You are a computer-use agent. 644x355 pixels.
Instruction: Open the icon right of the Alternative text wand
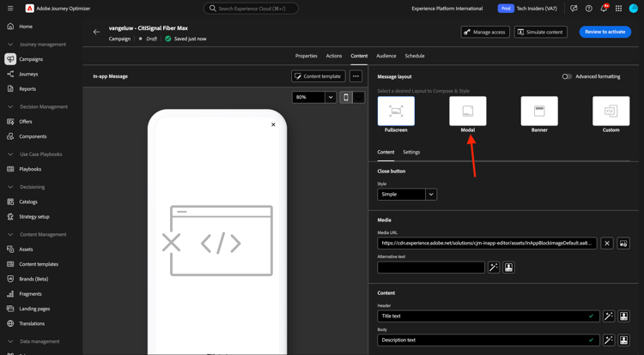pyautogui.click(x=508, y=268)
